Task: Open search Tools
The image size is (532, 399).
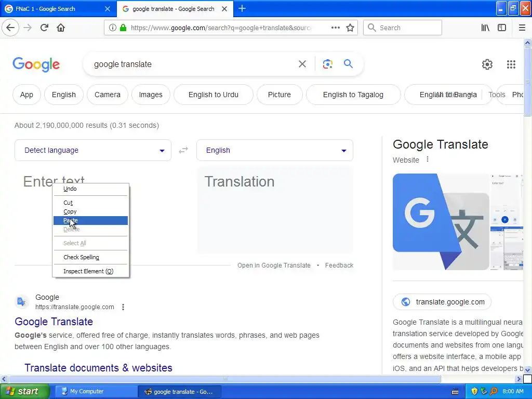Action: (497, 95)
